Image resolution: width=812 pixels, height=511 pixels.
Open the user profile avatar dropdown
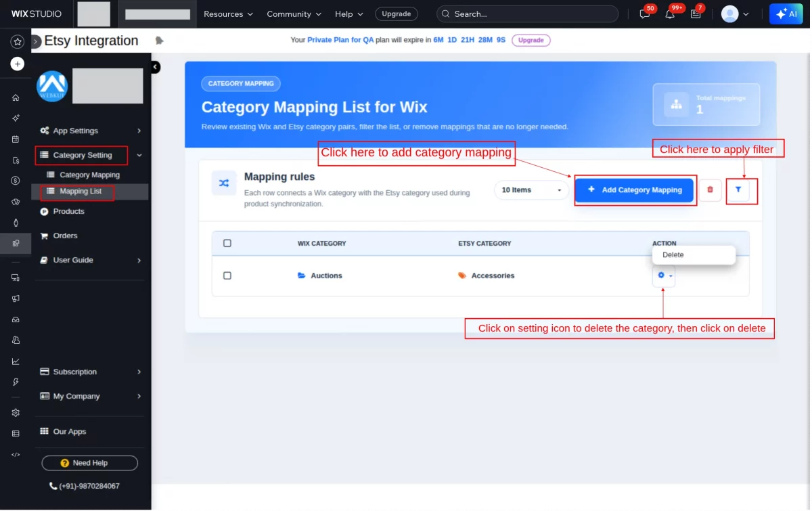point(736,14)
